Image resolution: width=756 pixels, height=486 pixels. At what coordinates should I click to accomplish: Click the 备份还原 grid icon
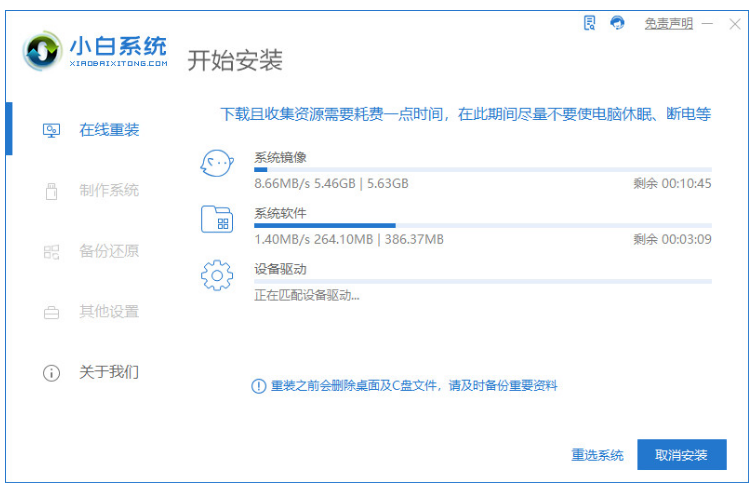point(52,252)
